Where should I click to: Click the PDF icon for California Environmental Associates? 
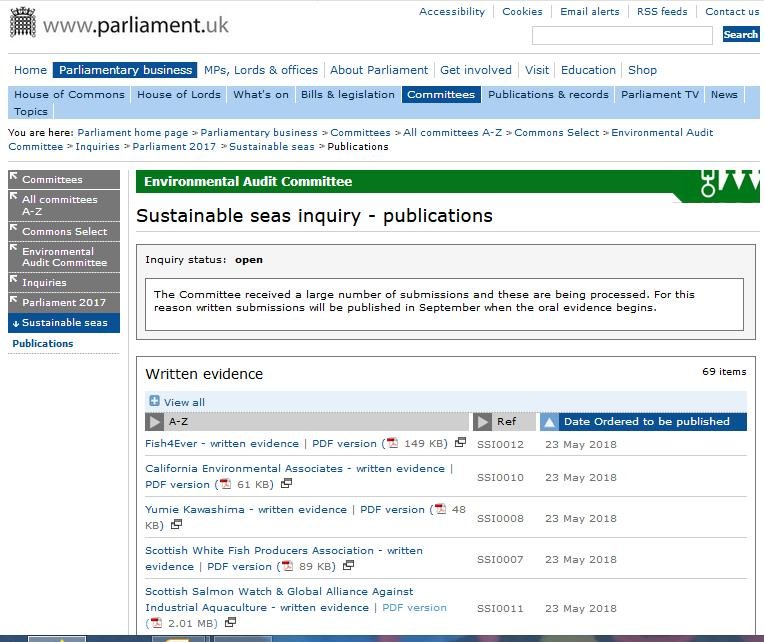[x=225, y=484]
